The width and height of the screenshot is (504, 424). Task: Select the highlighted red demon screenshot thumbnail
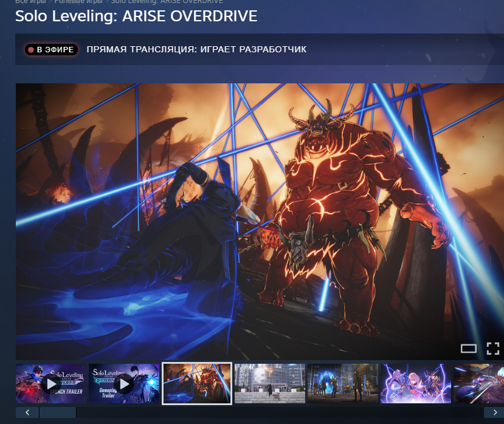pyautogui.click(x=197, y=383)
